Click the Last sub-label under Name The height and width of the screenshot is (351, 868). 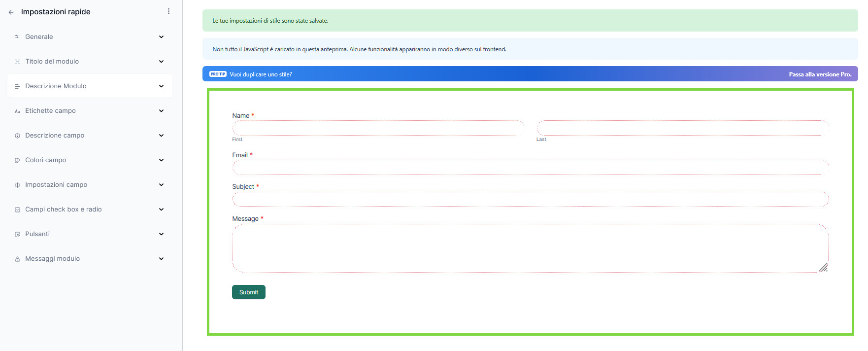(541, 140)
